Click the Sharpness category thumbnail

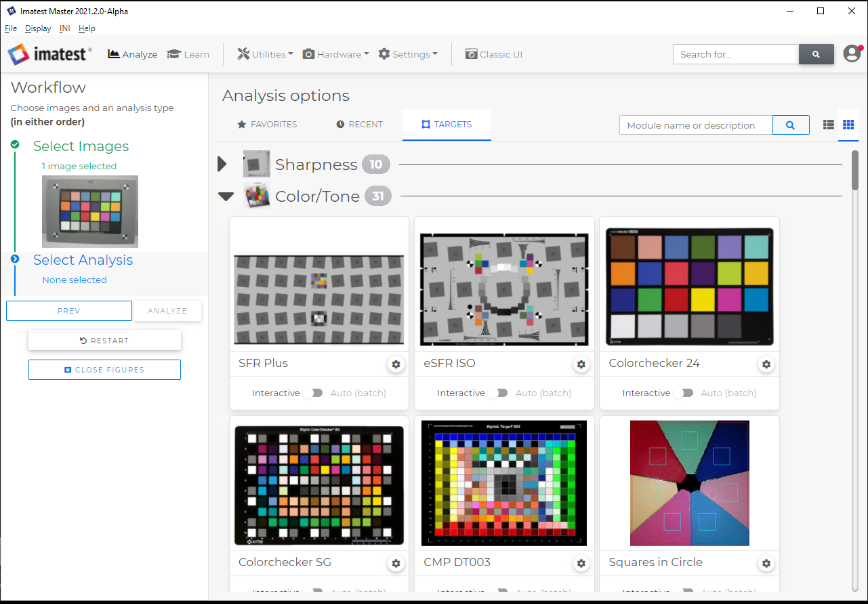[x=257, y=164]
